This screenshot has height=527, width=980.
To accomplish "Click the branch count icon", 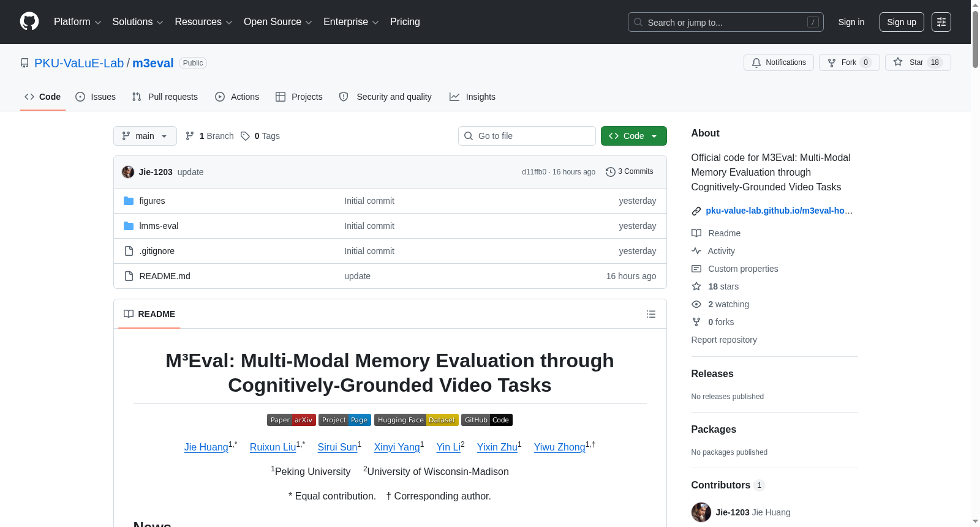I will point(190,136).
